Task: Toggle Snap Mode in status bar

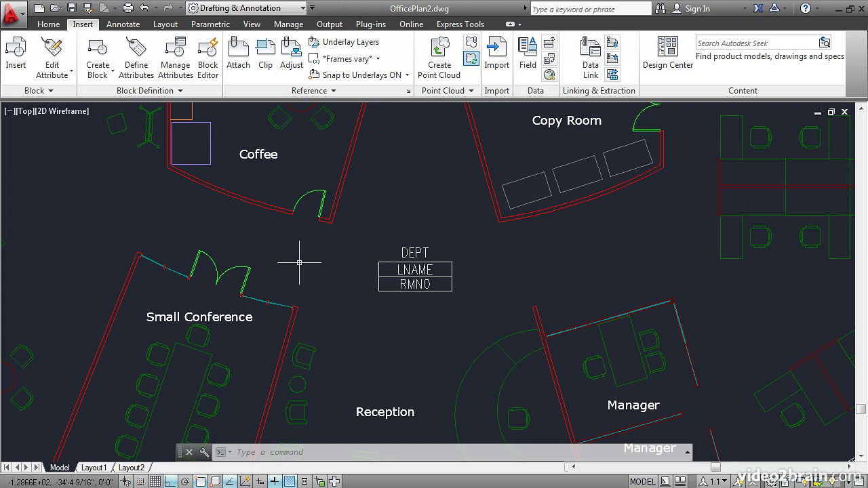Action: click(x=142, y=481)
